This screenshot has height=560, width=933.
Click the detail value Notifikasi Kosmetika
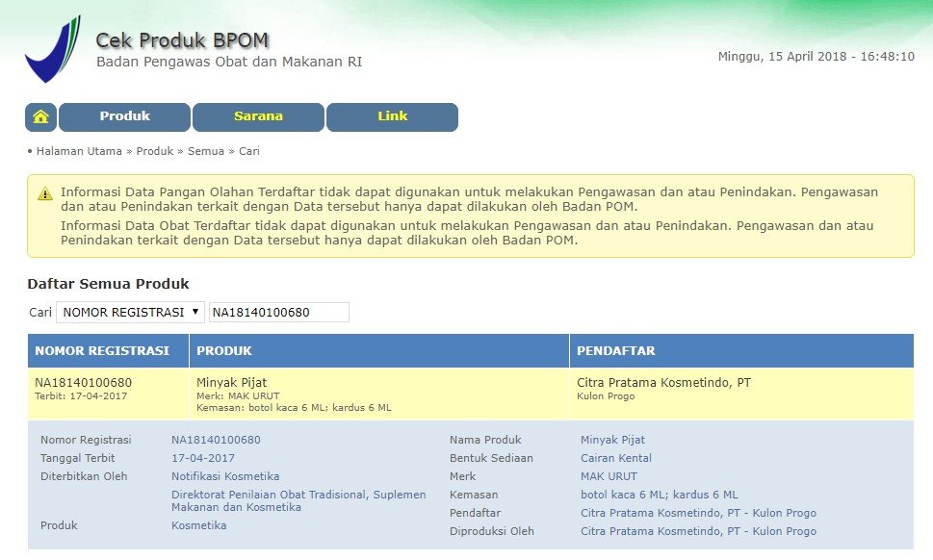[x=225, y=476]
